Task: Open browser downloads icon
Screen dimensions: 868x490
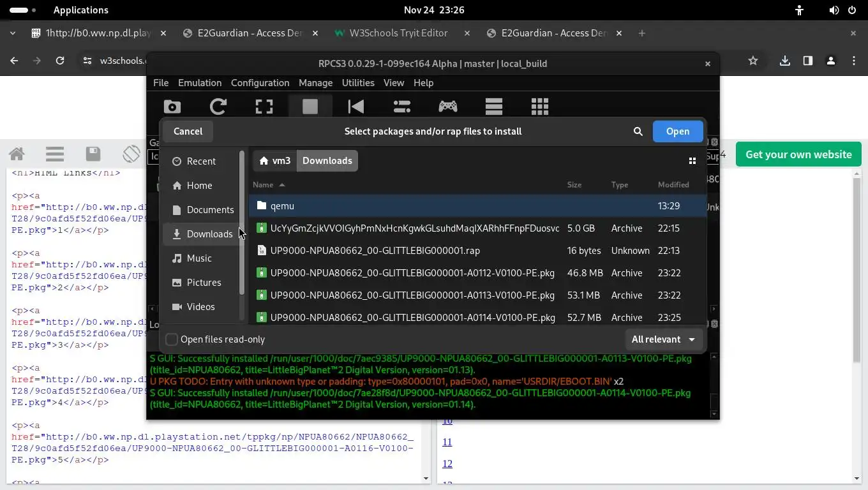Action: 785,61
